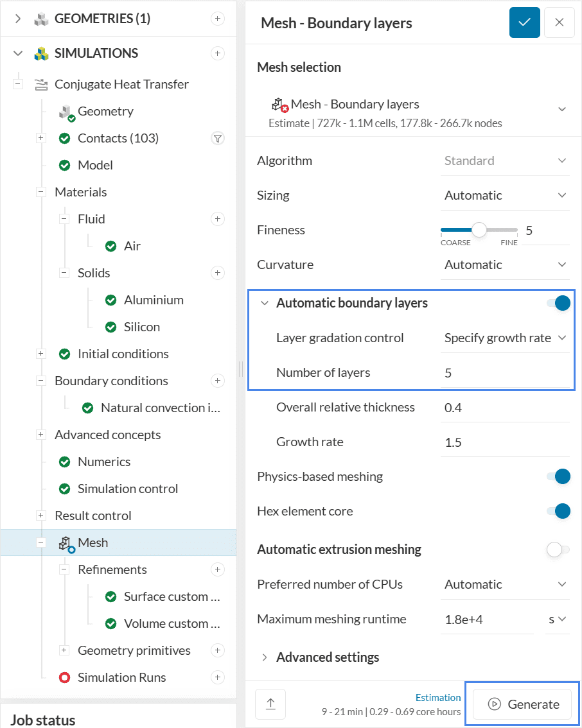
Task: Select Numerics in the simulation tree
Action: tap(103, 462)
